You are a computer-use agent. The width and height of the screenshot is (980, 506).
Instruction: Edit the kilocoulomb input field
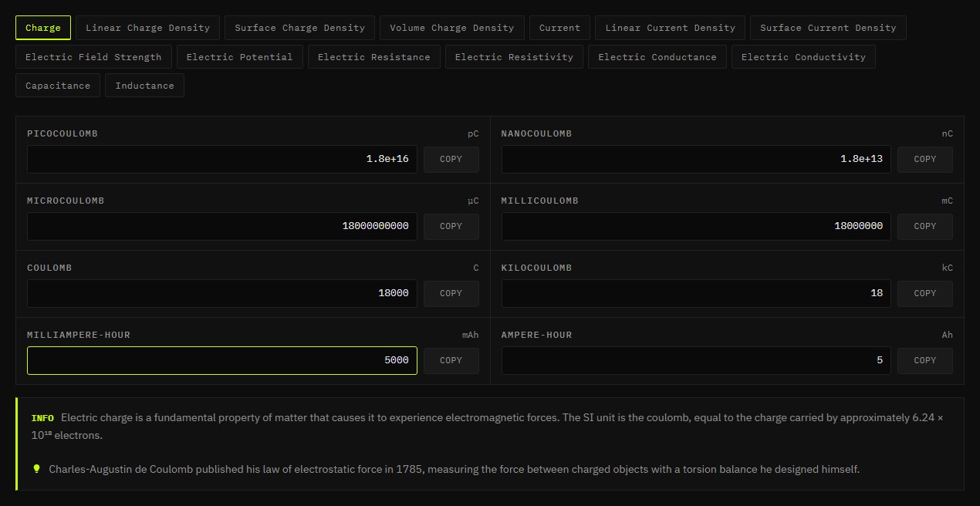pyautogui.click(x=696, y=293)
